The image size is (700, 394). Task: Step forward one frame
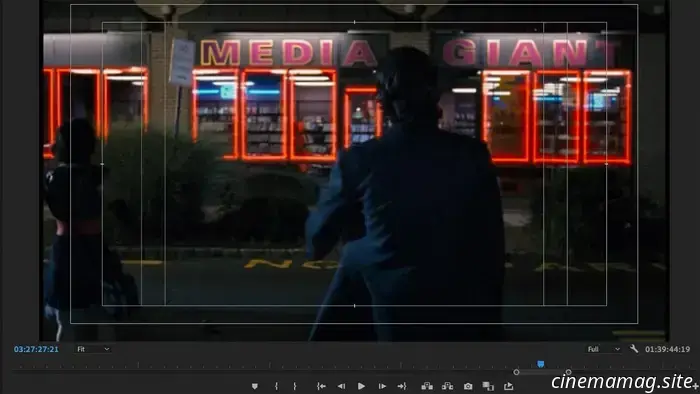[x=382, y=386]
